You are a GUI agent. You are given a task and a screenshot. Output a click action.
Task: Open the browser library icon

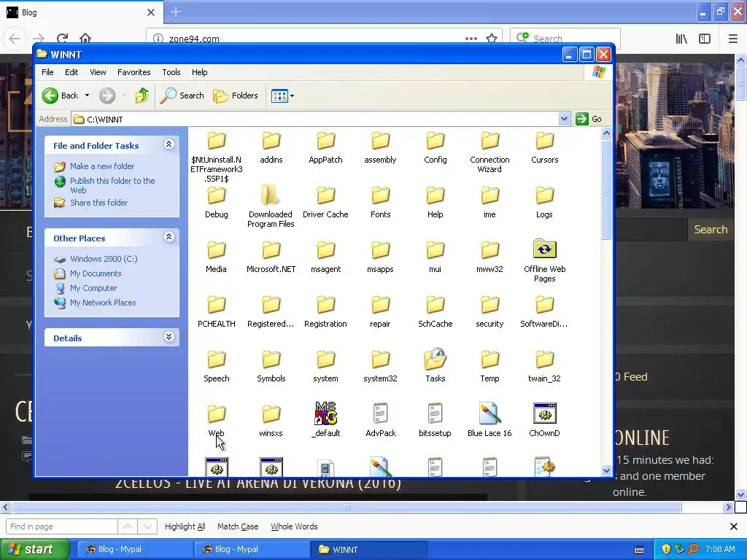[x=682, y=39]
